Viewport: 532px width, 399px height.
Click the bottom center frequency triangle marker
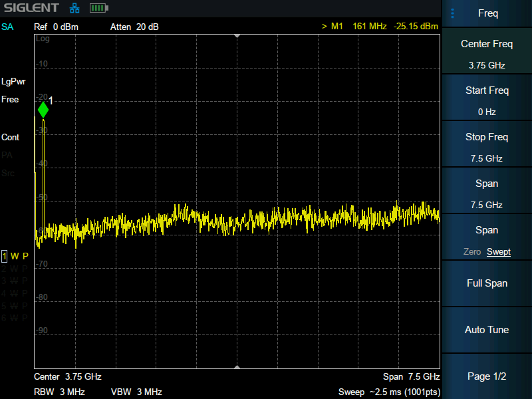tap(237, 366)
